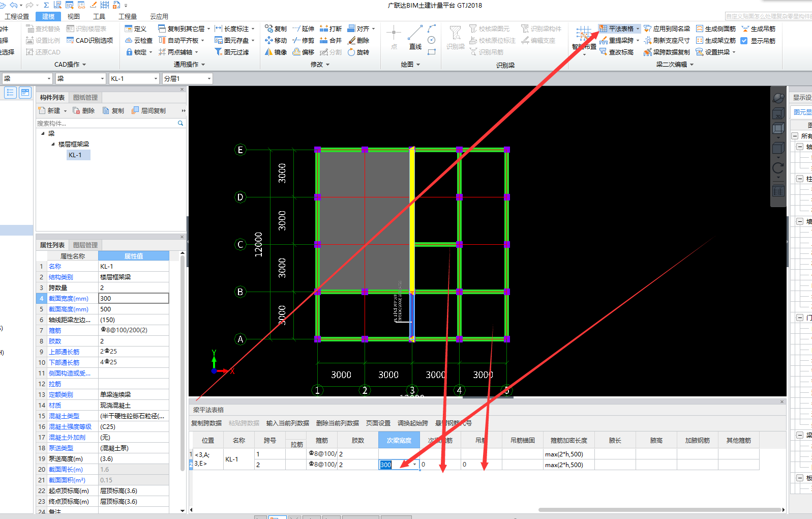Open the 分层1 layer dropdown
The height and width of the screenshot is (519, 812).
pyautogui.click(x=209, y=78)
